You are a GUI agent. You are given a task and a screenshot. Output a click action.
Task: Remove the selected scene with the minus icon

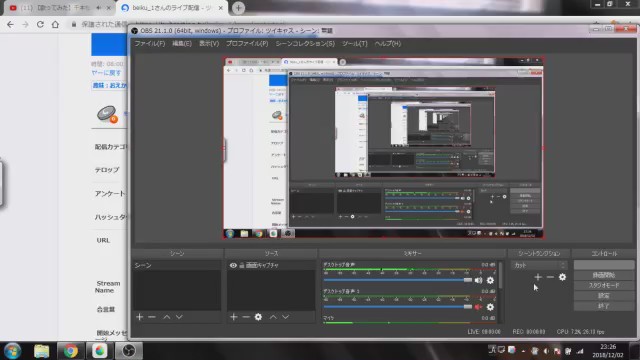coord(152,317)
